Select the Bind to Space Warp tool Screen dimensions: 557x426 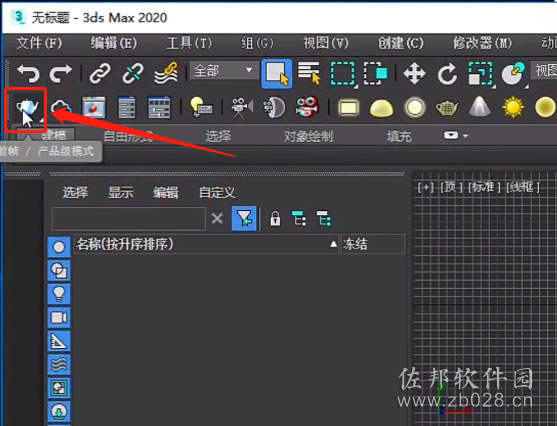click(x=166, y=74)
